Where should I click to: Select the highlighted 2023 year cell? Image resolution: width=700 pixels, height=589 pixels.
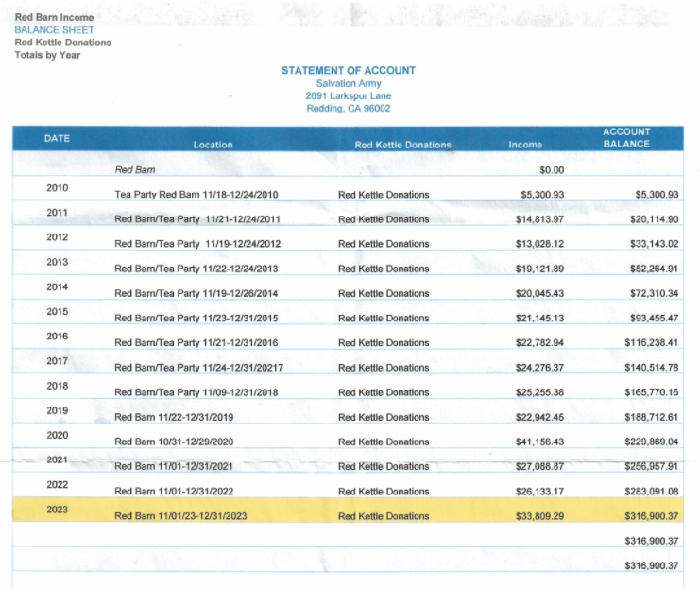tap(57, 509)
